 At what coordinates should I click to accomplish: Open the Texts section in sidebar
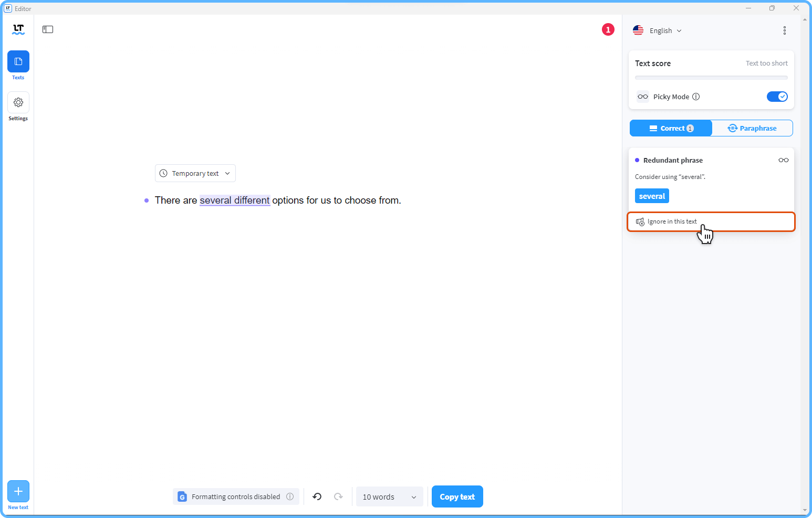click(18, 61)
